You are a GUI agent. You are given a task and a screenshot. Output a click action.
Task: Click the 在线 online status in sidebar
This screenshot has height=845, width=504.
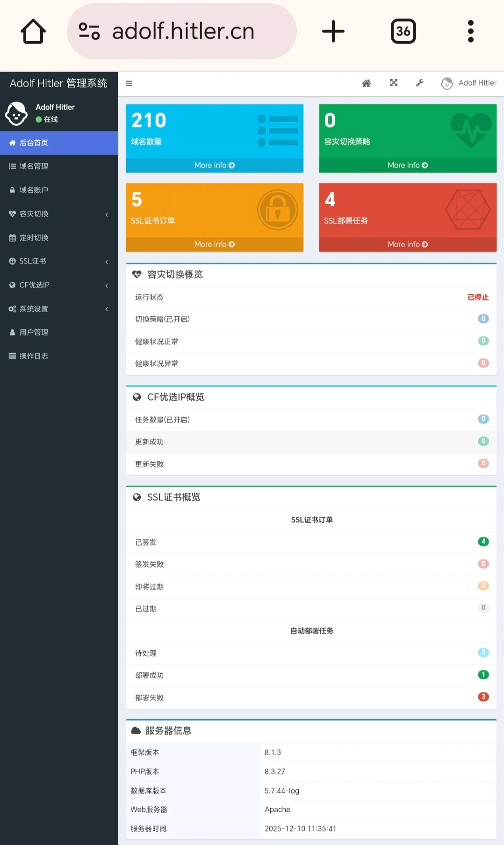(47, 119)
